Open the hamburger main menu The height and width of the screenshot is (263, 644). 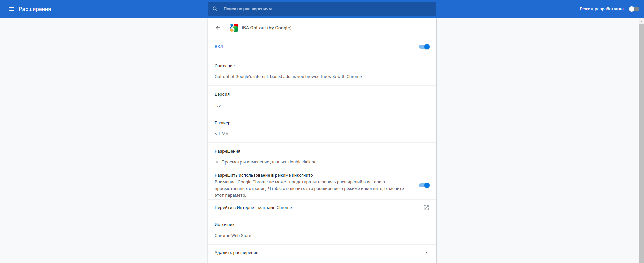pos(11,9)
